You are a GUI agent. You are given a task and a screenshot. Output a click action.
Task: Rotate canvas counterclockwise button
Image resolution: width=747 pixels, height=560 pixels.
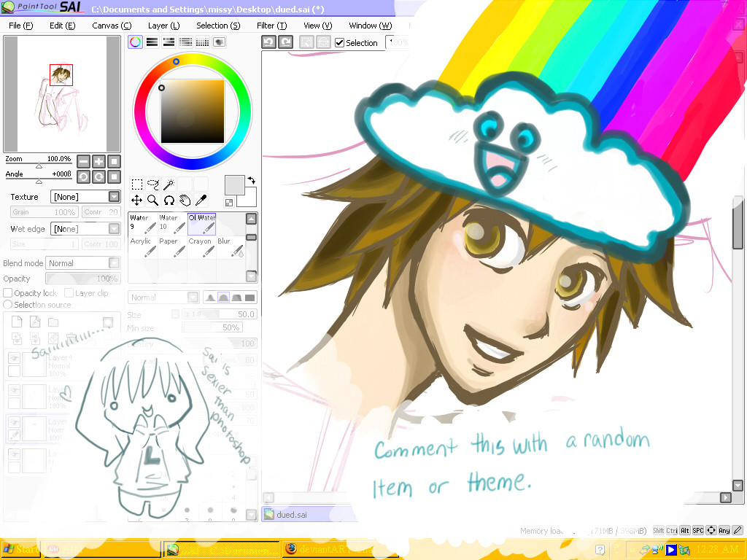coord(83,177)
